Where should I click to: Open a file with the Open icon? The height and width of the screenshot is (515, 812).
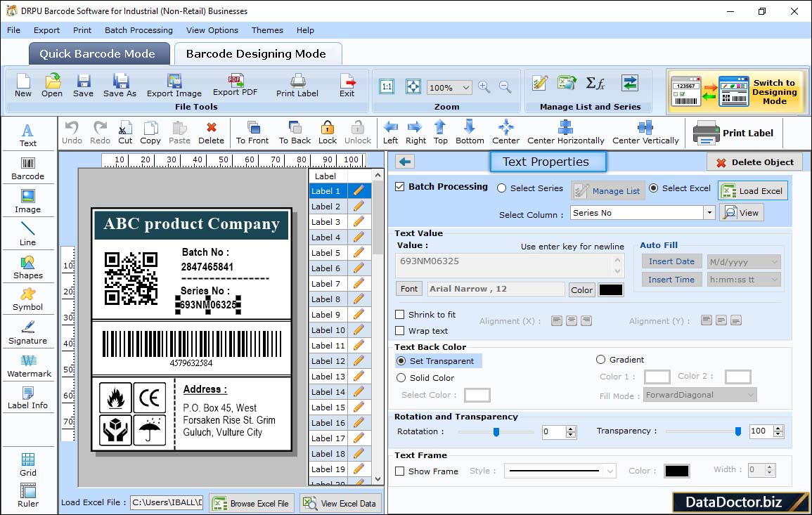point(52,86)
